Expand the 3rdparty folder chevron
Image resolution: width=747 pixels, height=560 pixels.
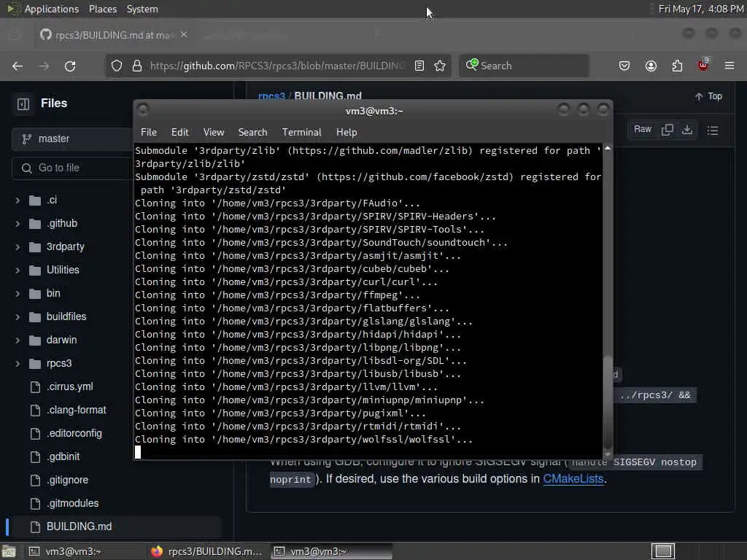click(18, 246)
